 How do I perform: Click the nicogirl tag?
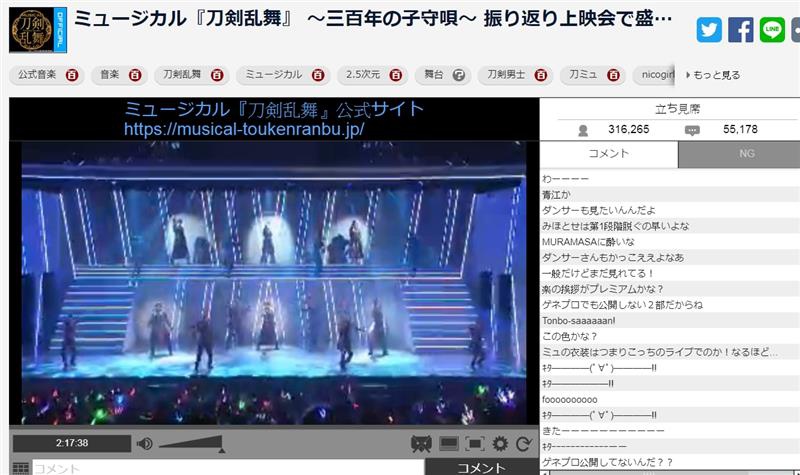[658, 74]
